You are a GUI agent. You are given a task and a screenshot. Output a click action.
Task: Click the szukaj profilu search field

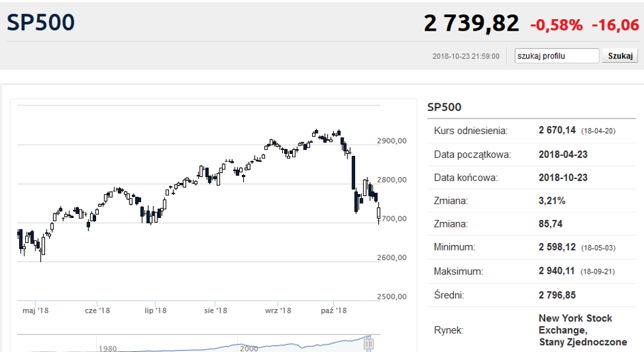[x=557, y=56]
